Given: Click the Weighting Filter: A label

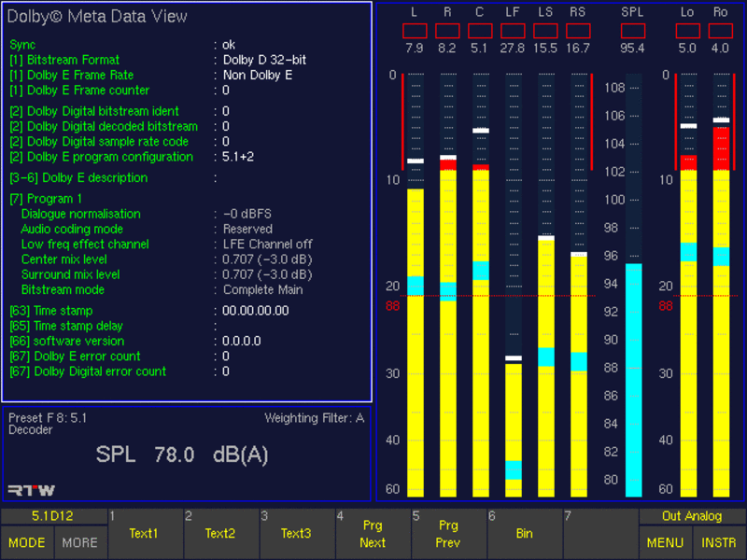Looking at the screenshot, I should (315, 418).
